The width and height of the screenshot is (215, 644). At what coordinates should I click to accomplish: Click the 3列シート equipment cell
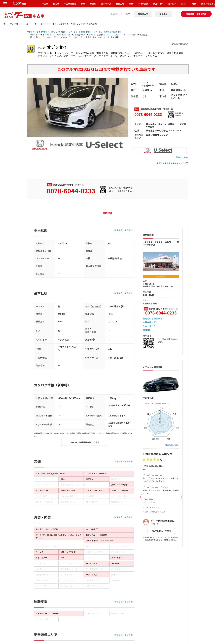click(122, 563)
